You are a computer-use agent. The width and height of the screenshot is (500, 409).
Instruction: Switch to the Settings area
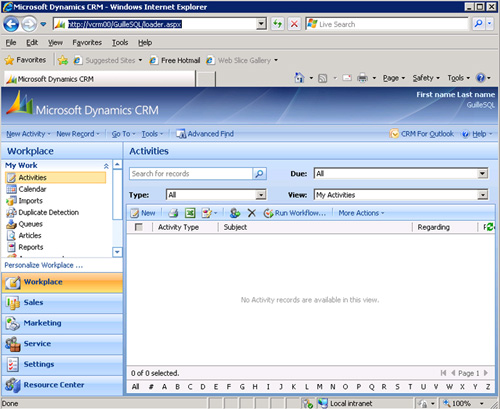coord(62,365)
